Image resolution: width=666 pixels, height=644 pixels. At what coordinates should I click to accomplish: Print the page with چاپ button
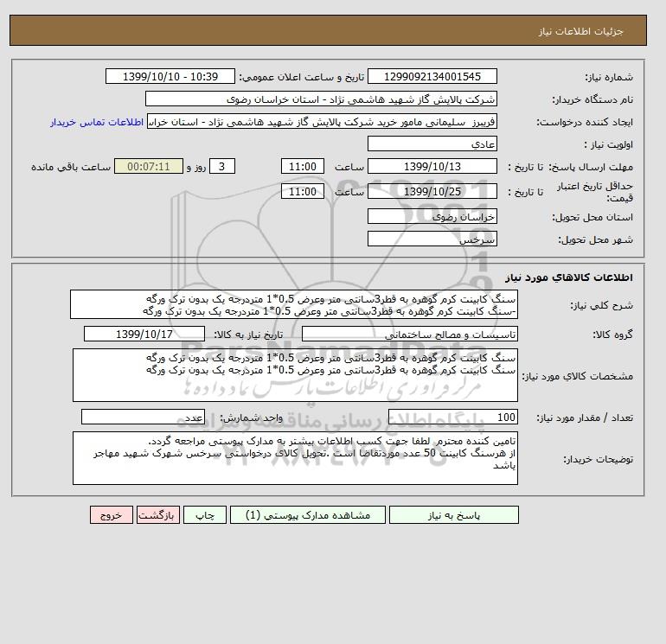tap(205, 514)
